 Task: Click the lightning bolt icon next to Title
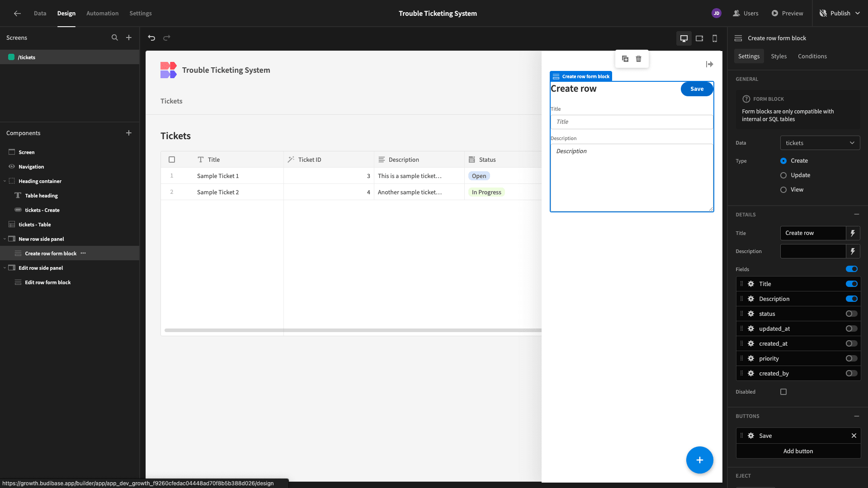click(x=853, y=232)
